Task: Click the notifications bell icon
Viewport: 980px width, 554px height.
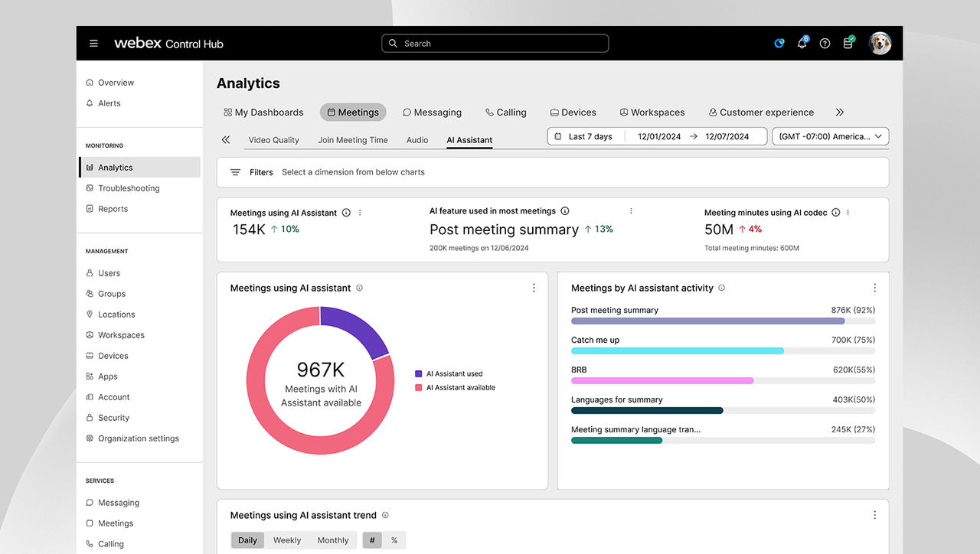Action: click(802, 44)
